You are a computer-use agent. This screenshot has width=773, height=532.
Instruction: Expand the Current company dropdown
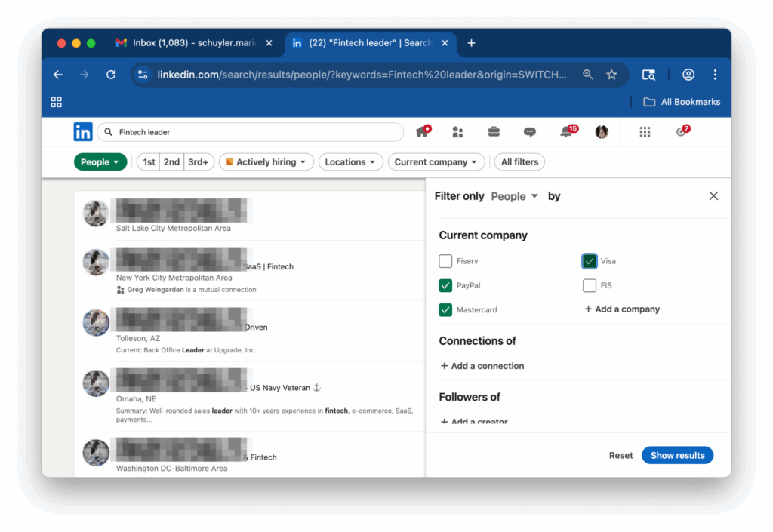pos(436,162)
